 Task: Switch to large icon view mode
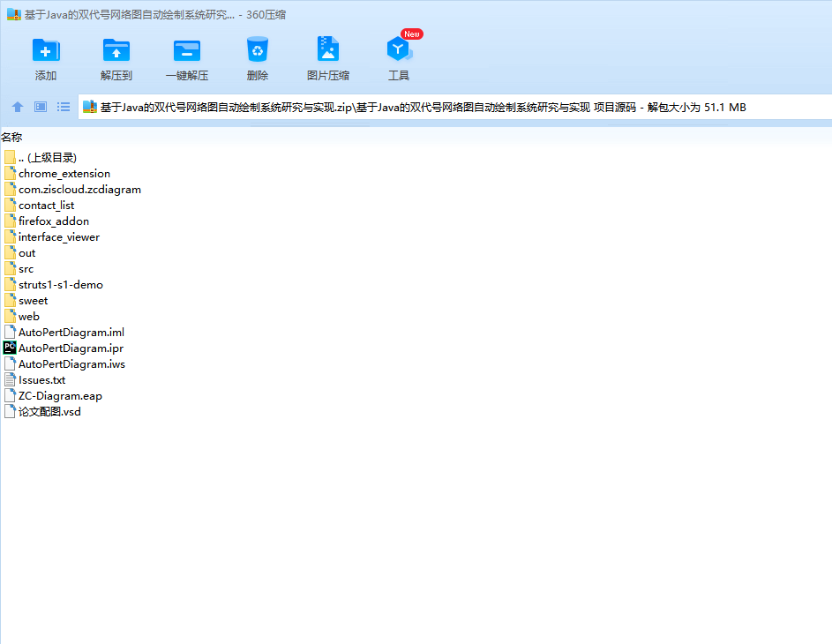click(x=41, y=107)
